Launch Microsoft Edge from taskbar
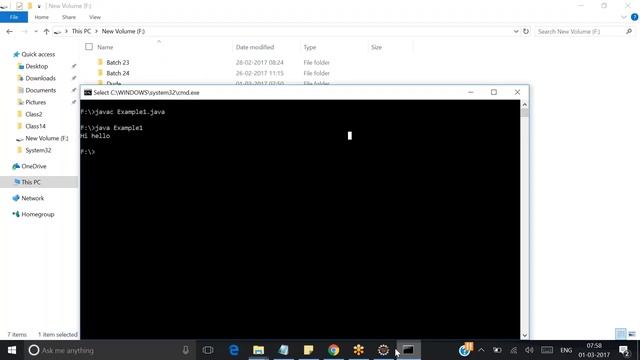The image size is (640, 360). coord(234,350)
